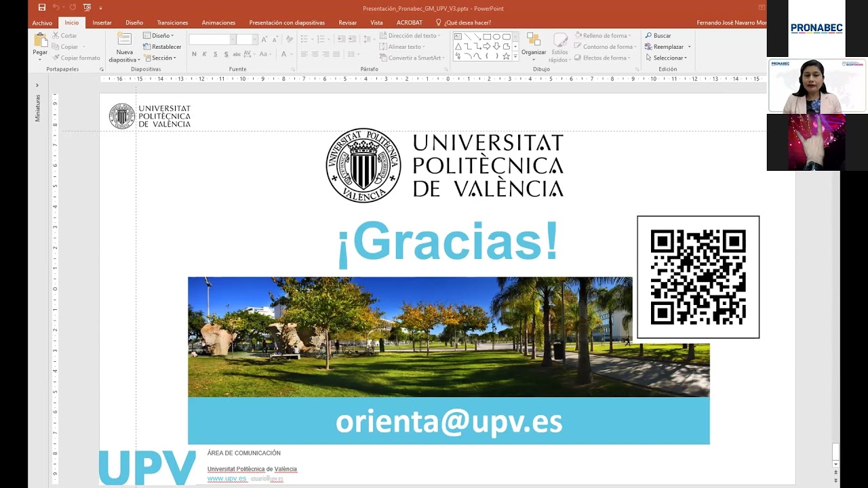Click Convertir a SmartArt
Screen dimensions: 868x488
click(x=410, y=58)
